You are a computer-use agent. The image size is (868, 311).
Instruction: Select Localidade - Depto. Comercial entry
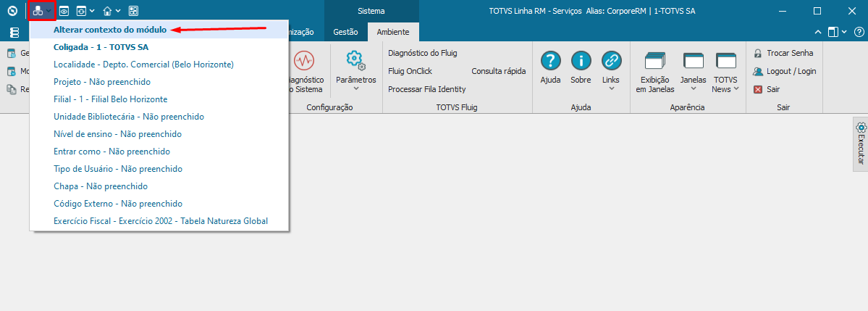[x=159, y=65]
